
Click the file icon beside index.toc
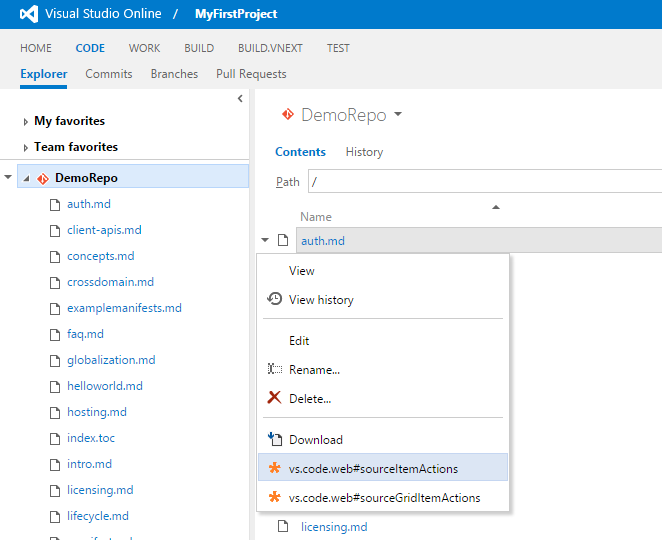tap(55, 439)
